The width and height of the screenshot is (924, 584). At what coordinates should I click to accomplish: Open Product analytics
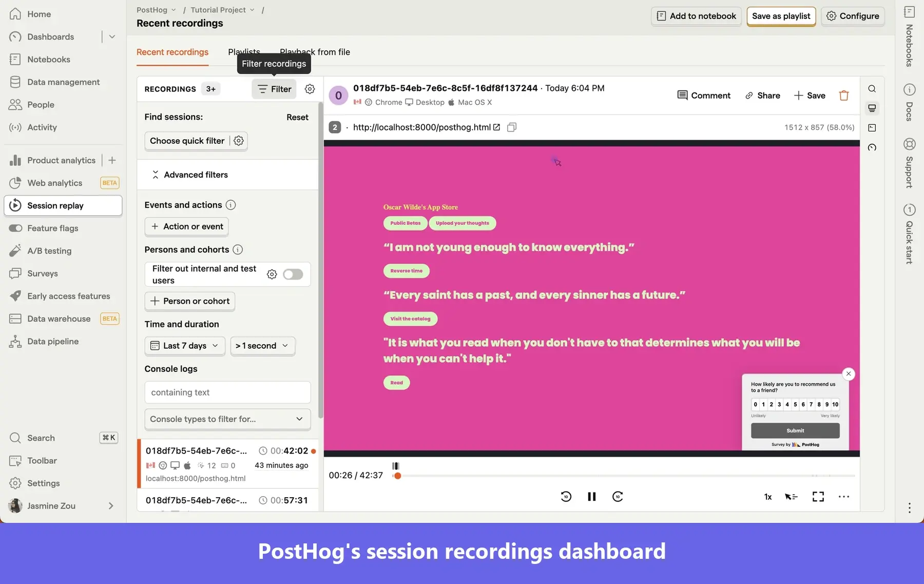61,160
